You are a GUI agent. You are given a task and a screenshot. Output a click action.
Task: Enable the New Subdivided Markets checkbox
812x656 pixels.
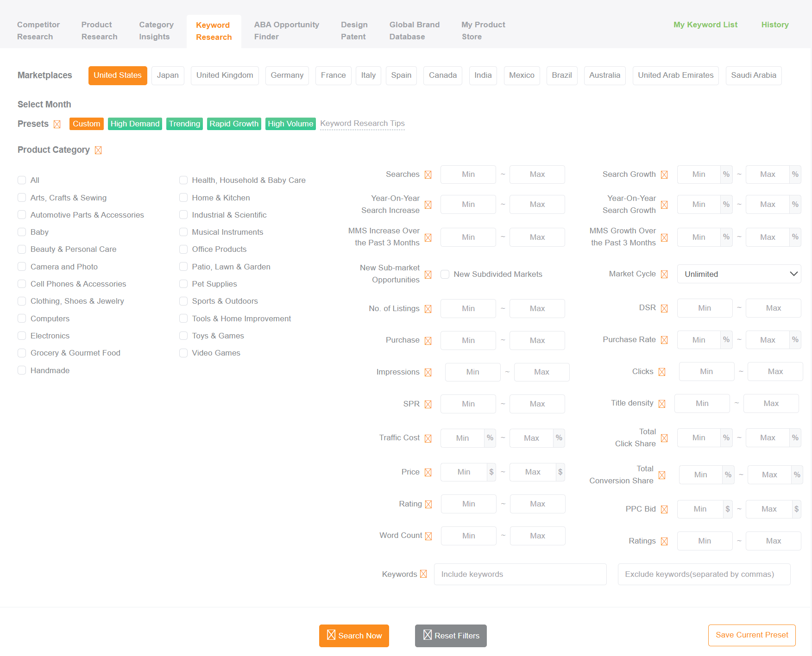[445, 274]
